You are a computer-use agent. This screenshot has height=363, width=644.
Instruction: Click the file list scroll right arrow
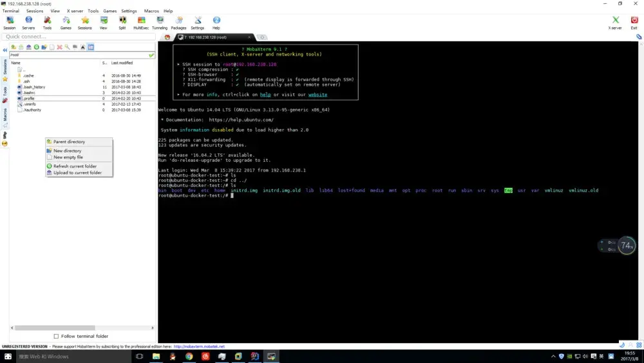tap(153, 328)
